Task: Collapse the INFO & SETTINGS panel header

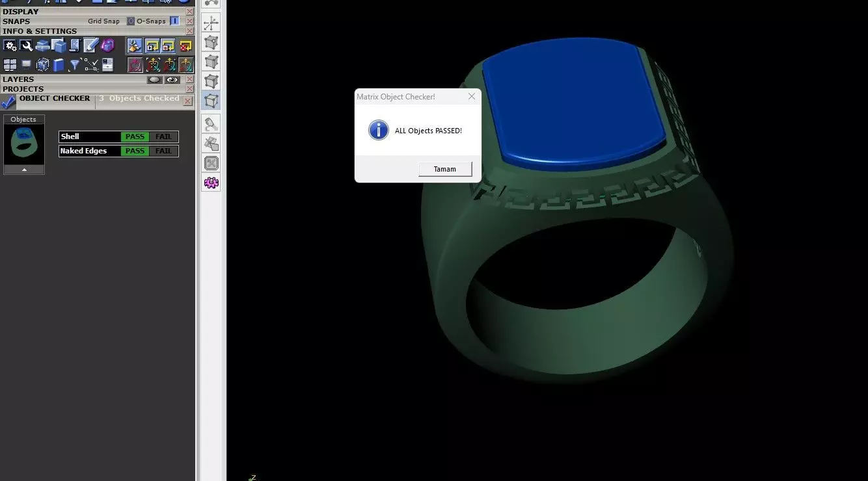Action: click(40, 31)
